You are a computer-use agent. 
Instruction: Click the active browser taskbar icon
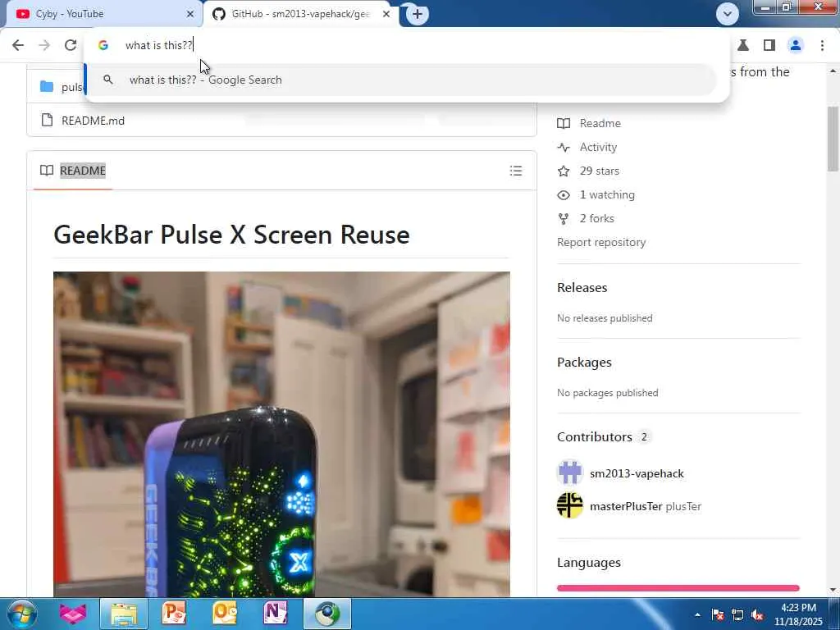(327, 614)
